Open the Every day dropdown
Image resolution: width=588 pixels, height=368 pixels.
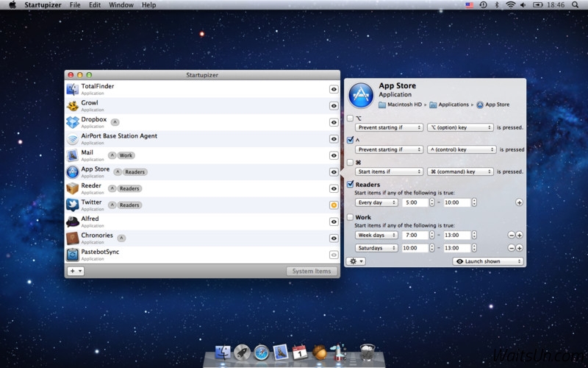(376, 202)
